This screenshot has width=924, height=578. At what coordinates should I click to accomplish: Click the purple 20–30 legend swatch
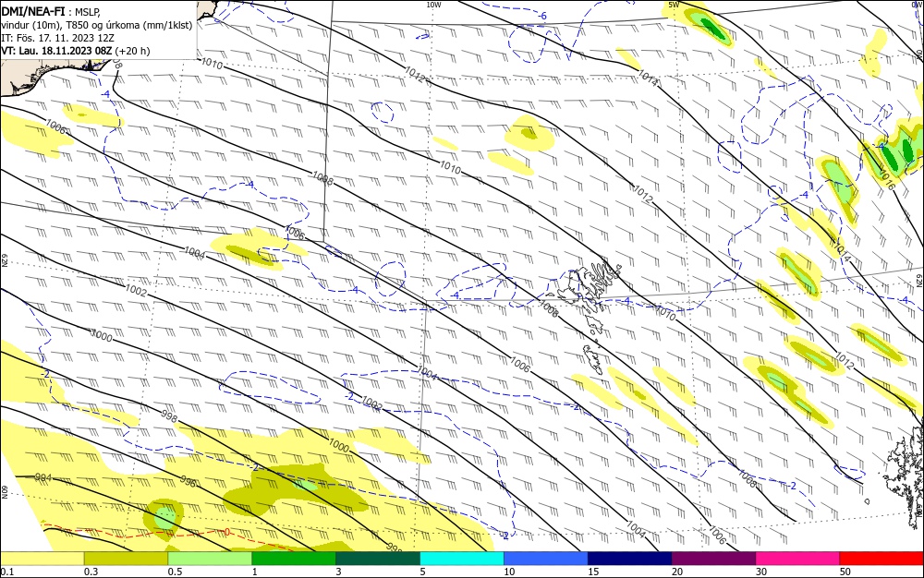713,559
